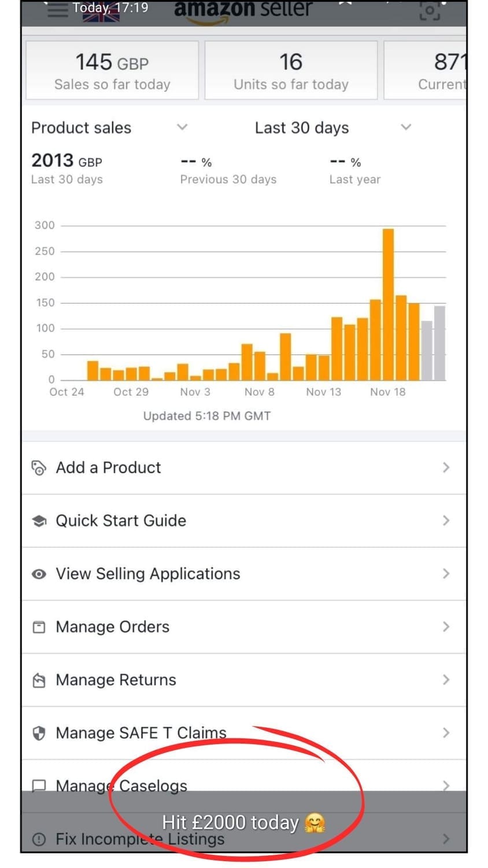Tap the Units so far today card
This screenshot has height=868, width=488.
point(291,71)
